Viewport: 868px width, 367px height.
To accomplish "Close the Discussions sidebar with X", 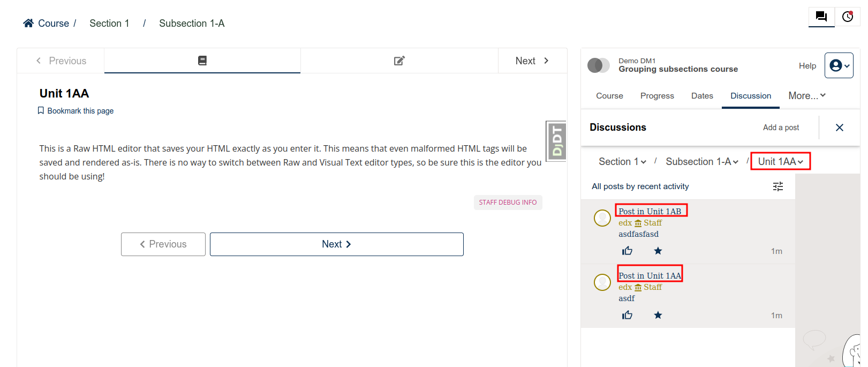I will pos(840,128).
